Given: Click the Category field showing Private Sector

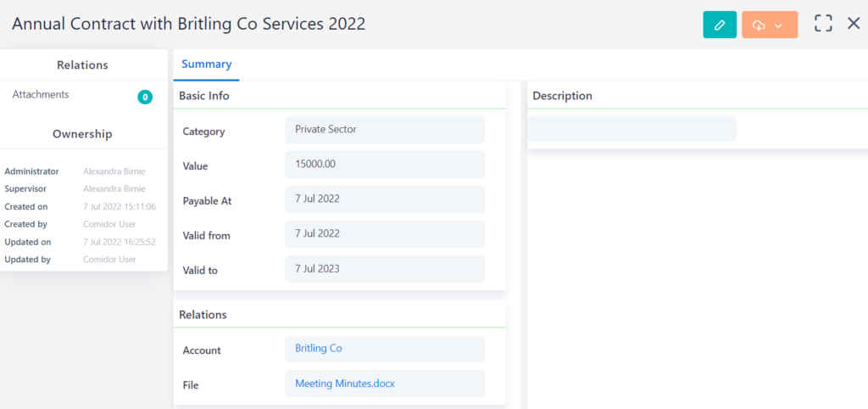Looking at the screenshot, I should (x=385, y=130).
